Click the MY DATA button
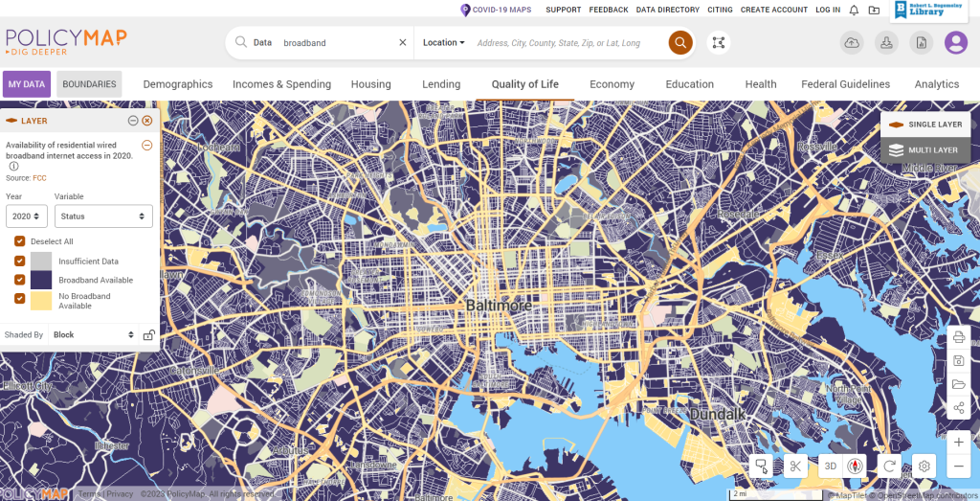This screenshot has height=501, width=980. click(x=27, y=84)
